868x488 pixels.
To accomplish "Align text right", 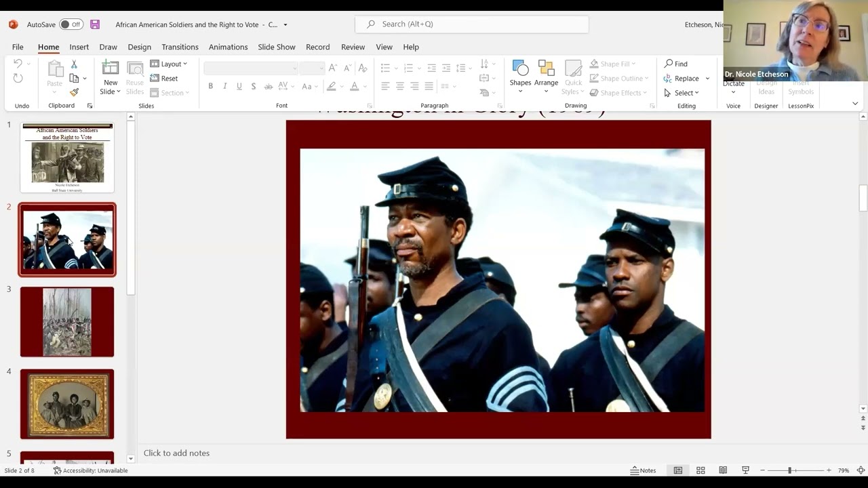I will coord(414,86).
